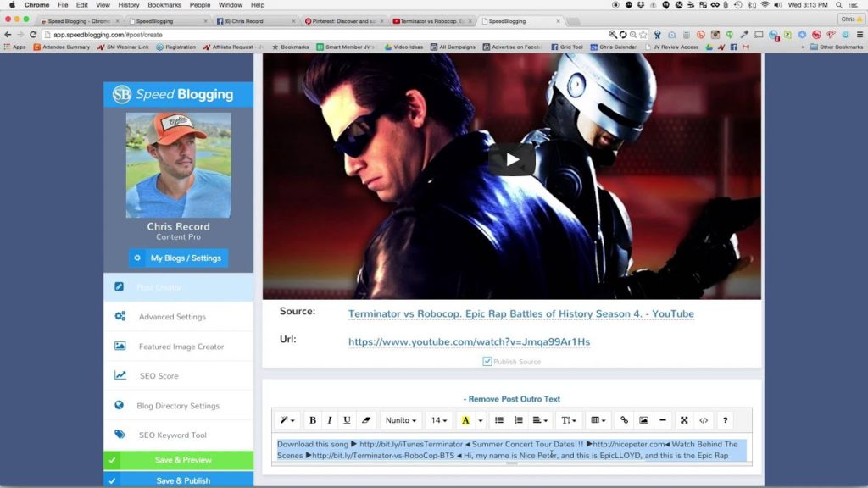Reload the page in Chrome
The image size is (868, 488).
(33, 34)
